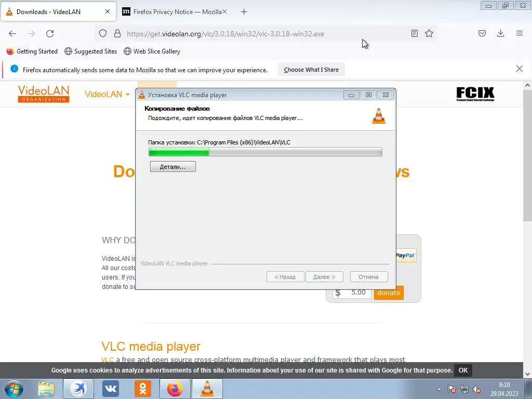Close the Downloads - VideoLAN tab
The height and width of the screenshot is (399, 532).
[x=108, y=11]
